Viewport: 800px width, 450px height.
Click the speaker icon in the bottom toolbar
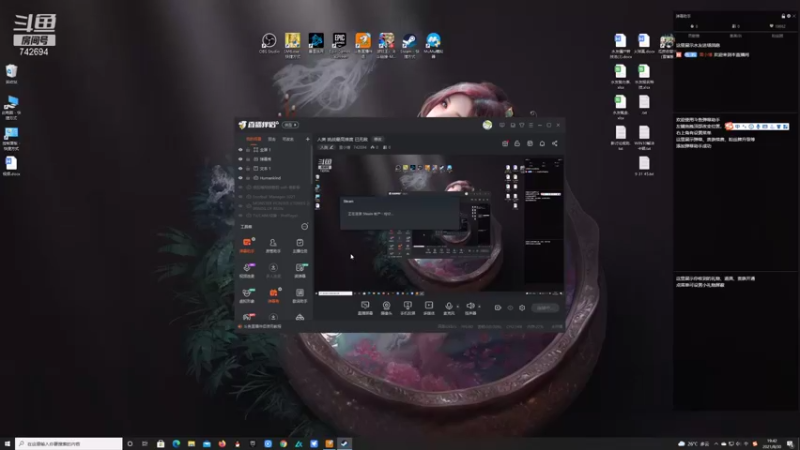tap(470, 306)
